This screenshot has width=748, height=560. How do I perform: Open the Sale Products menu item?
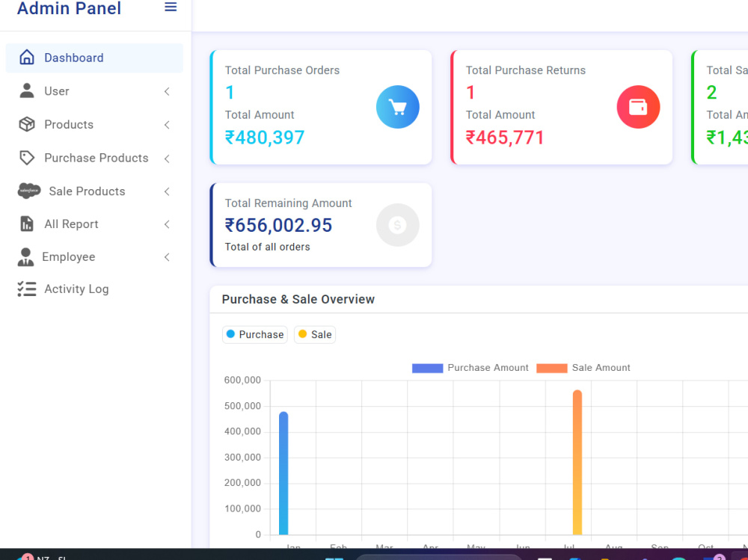94,191
